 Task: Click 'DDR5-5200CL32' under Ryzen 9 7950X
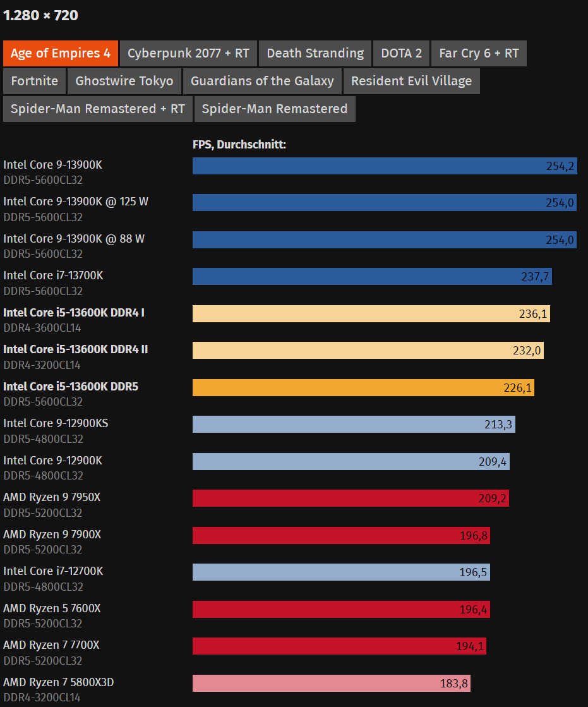tap(43, 513)
